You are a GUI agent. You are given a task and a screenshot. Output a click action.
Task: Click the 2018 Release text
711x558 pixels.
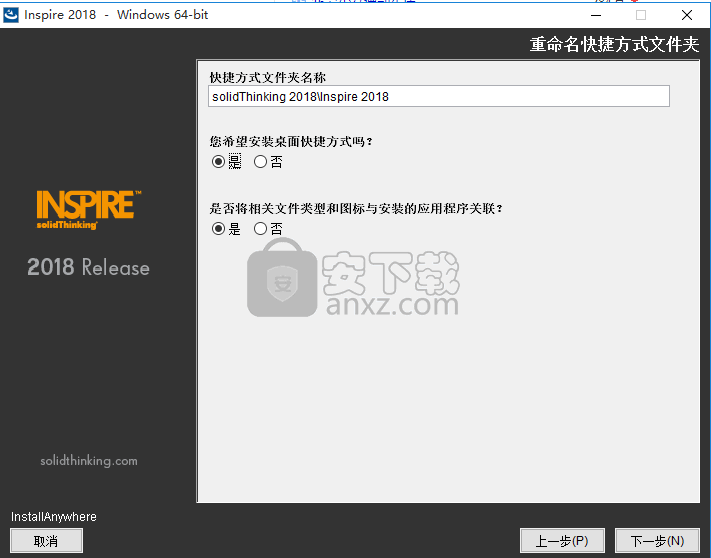(x=88, y=267)
